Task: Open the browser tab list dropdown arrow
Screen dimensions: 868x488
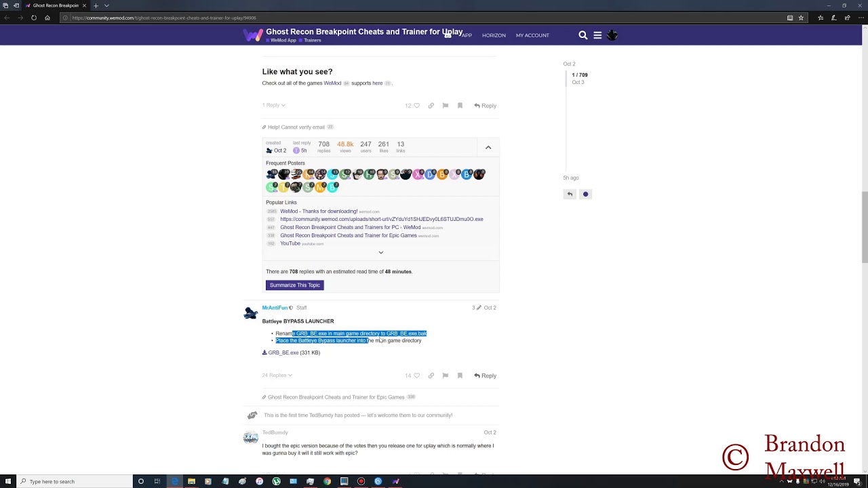Action: (x=106, y=5)
